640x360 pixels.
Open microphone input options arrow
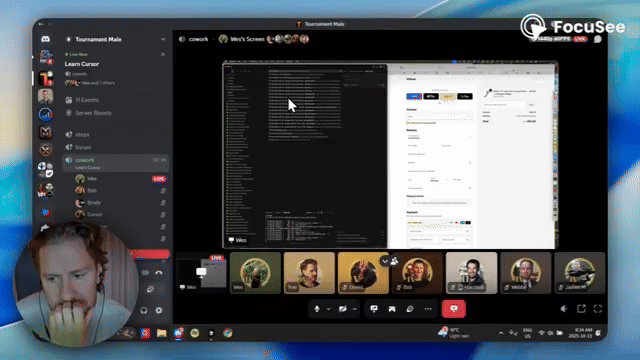[x=329, y=309]
